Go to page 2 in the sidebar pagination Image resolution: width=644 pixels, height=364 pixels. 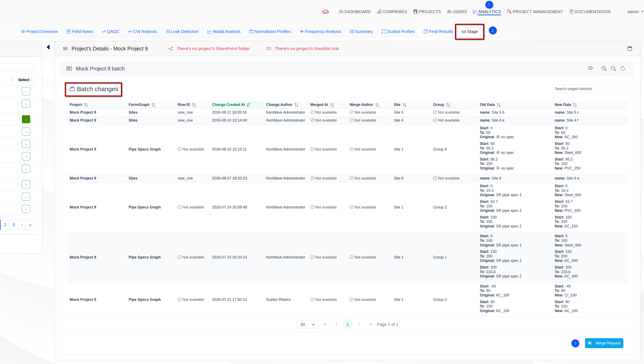coord(5,225)
